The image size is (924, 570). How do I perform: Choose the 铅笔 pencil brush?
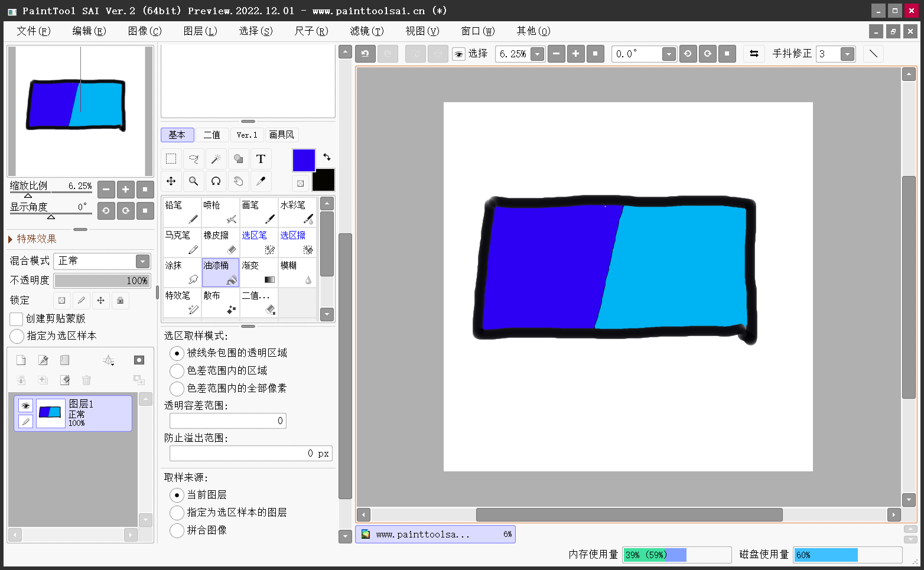[x=182, y=212]
